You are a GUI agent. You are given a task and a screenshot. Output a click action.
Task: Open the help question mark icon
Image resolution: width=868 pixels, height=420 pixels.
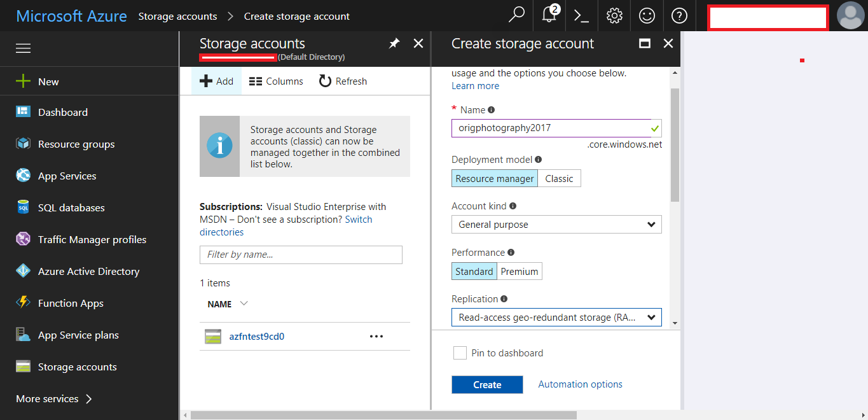[x=679, y=16]
